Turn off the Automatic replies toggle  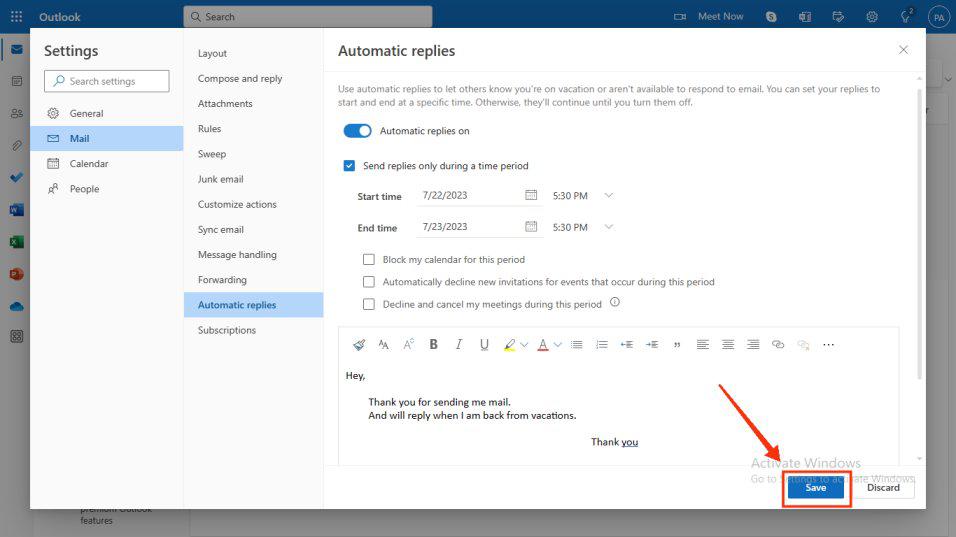click(x=357, y=131)
